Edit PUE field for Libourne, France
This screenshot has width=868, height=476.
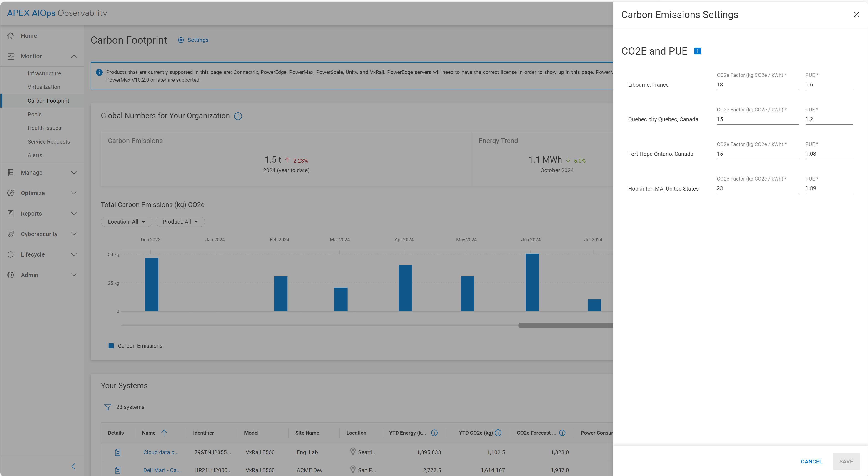[x=829, y=85]
